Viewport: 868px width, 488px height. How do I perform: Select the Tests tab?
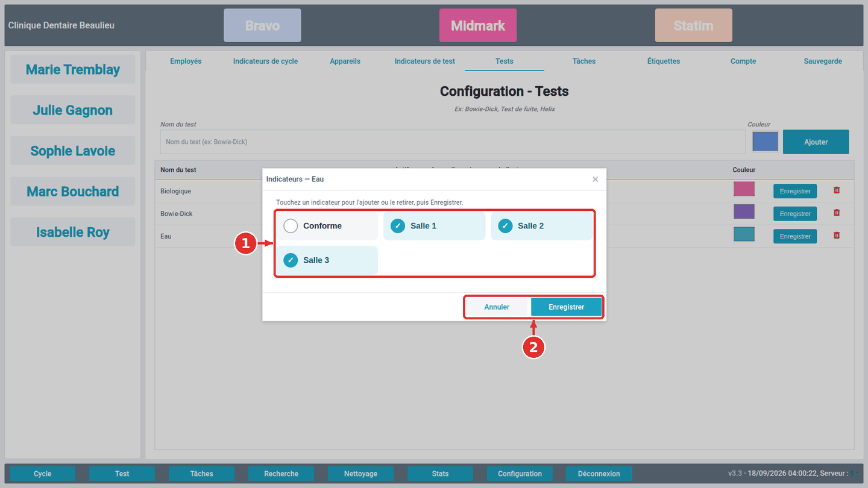[505, 61]
